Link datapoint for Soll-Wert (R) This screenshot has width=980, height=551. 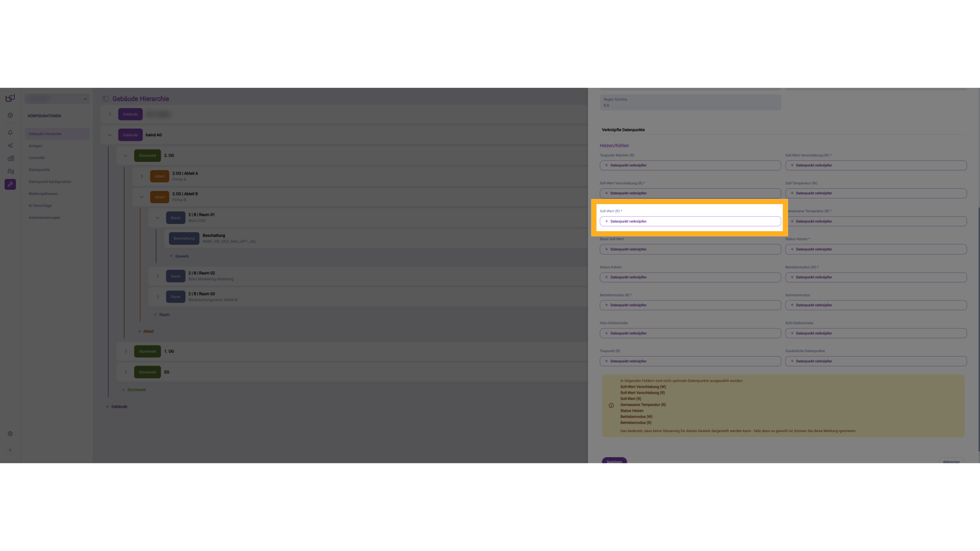pyautogui.click(x=690, y=221)
